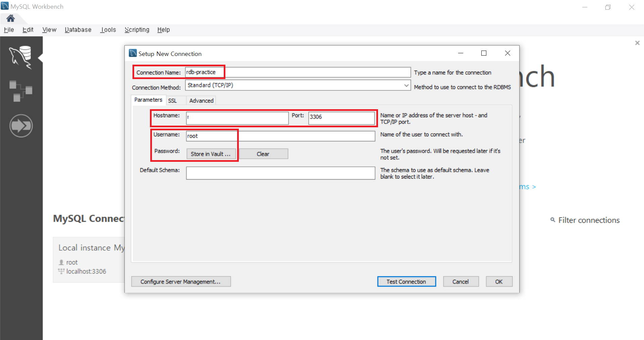Open the Database menu

pos(78,30)
